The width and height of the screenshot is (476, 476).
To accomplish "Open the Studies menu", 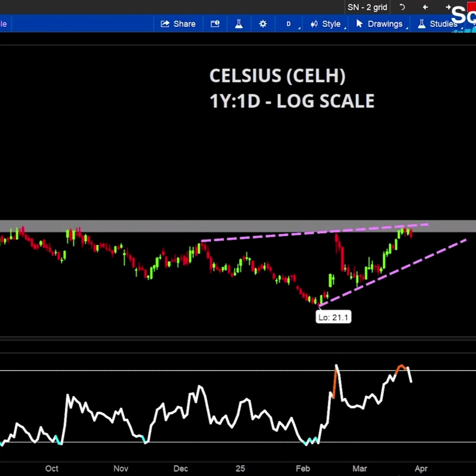I will tap(443, 24).
